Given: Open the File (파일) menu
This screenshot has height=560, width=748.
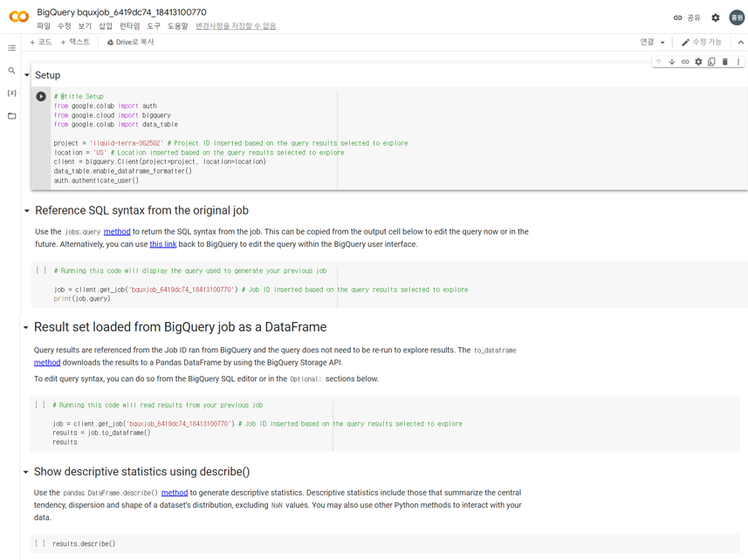Looking at the screenshot, I should coord(44,26).
